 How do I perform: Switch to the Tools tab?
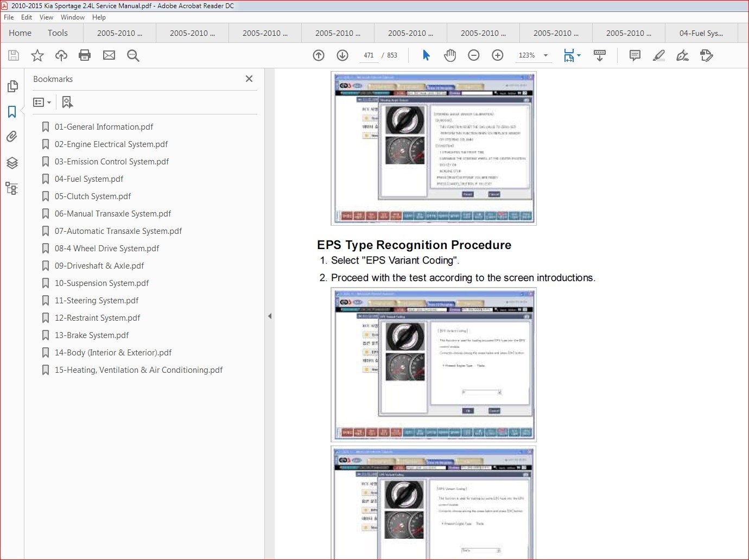click(58, 33)
